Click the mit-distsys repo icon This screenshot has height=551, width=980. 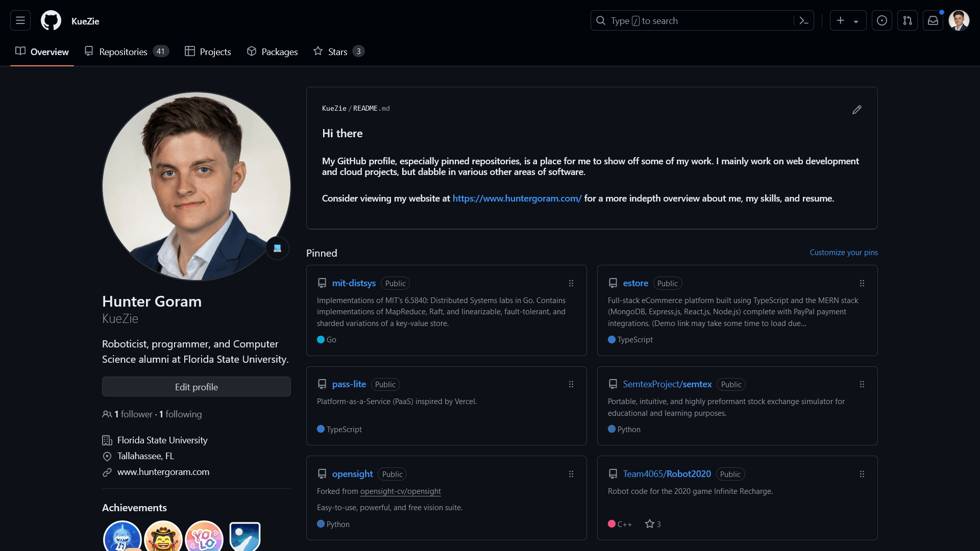322,283
